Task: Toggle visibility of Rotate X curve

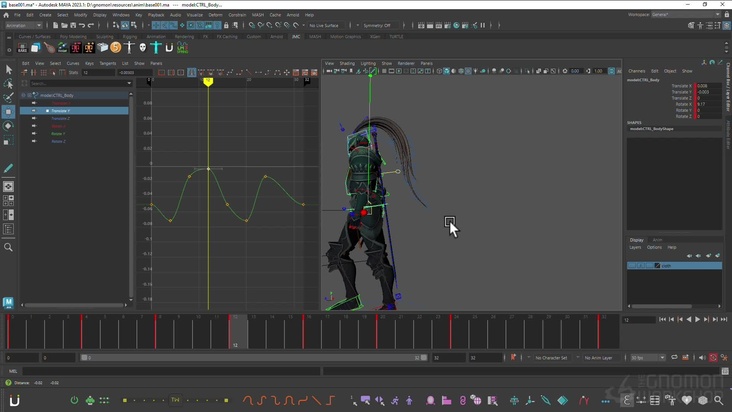Action: point(33,126)
